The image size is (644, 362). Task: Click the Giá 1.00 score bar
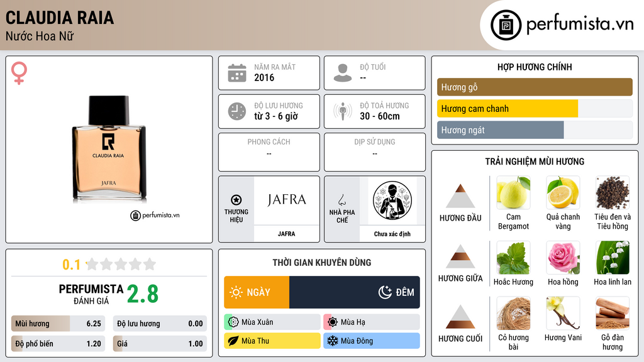(x=160, y=344)
